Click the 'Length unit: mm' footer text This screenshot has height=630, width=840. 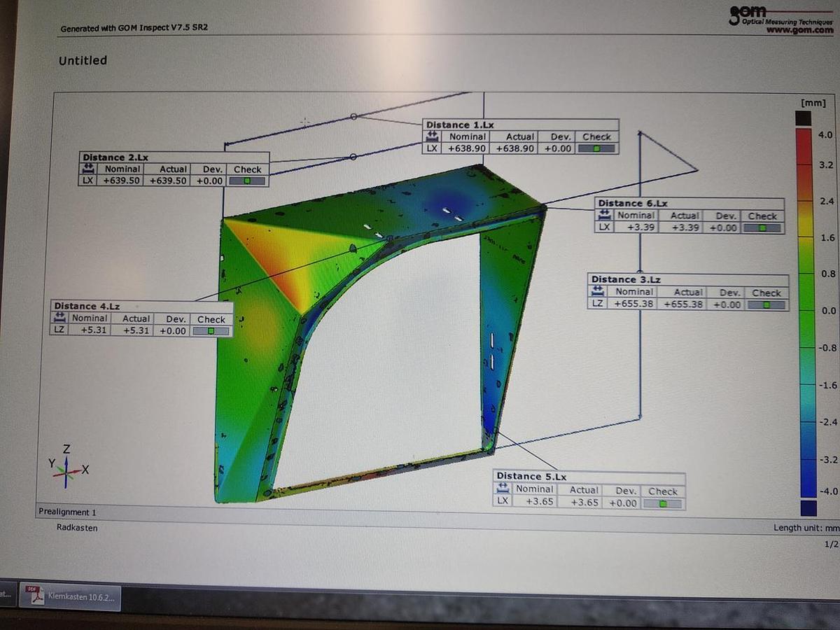pos(806,528)
